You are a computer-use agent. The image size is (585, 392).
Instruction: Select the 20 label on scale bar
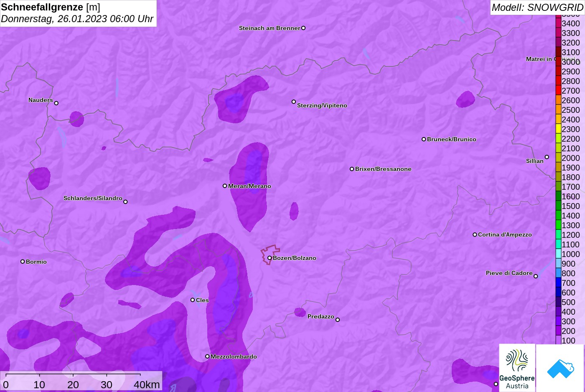click(73, 384)
